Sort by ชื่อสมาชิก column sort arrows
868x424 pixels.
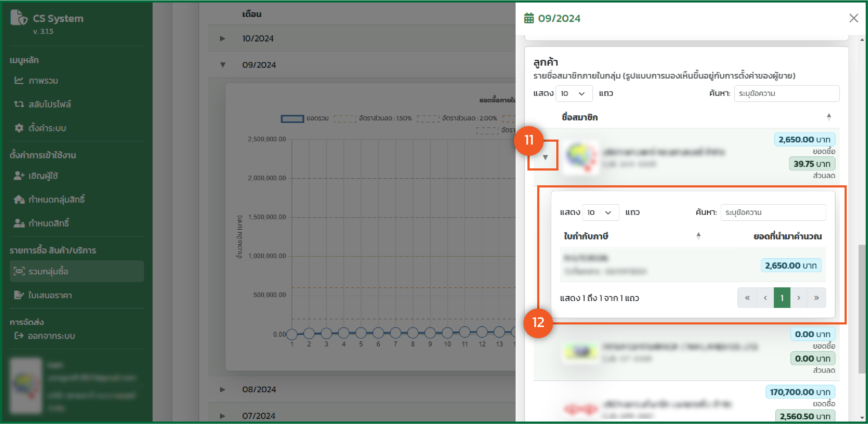pos(829,117)
